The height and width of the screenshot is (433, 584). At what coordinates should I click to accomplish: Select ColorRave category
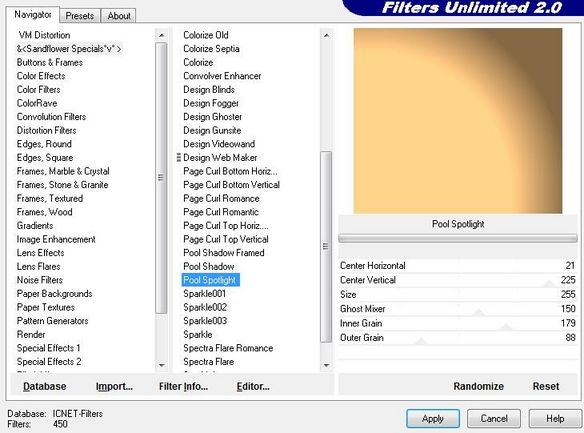coord(37,103)
